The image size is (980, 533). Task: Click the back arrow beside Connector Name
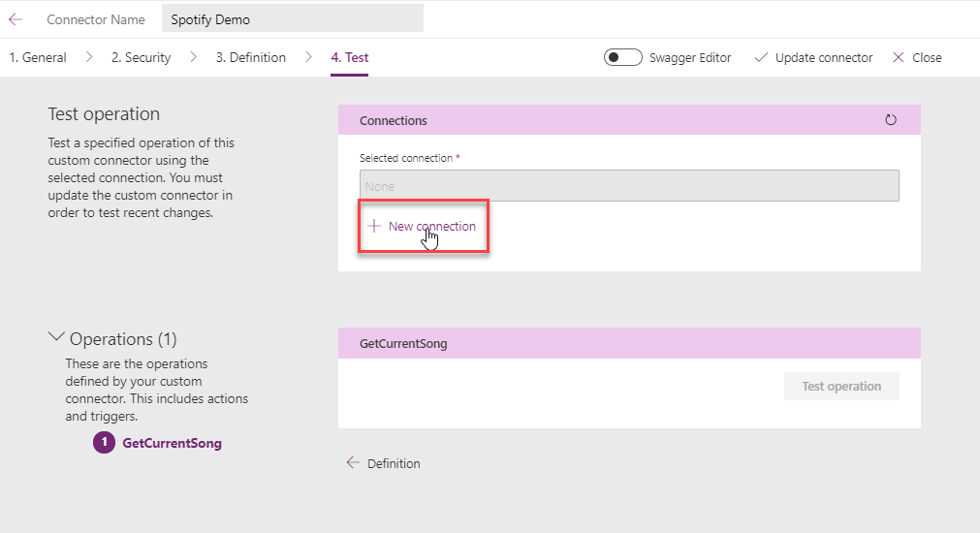pos(16,19)
